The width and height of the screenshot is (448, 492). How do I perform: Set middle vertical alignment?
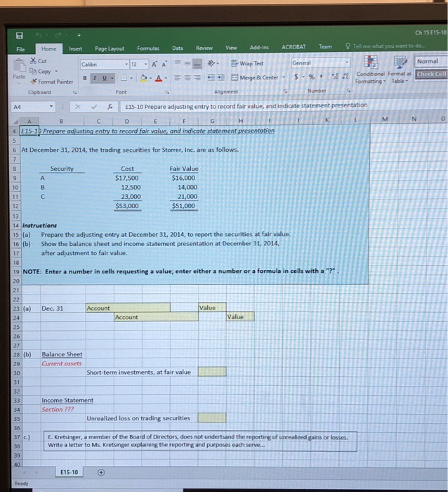187,64
